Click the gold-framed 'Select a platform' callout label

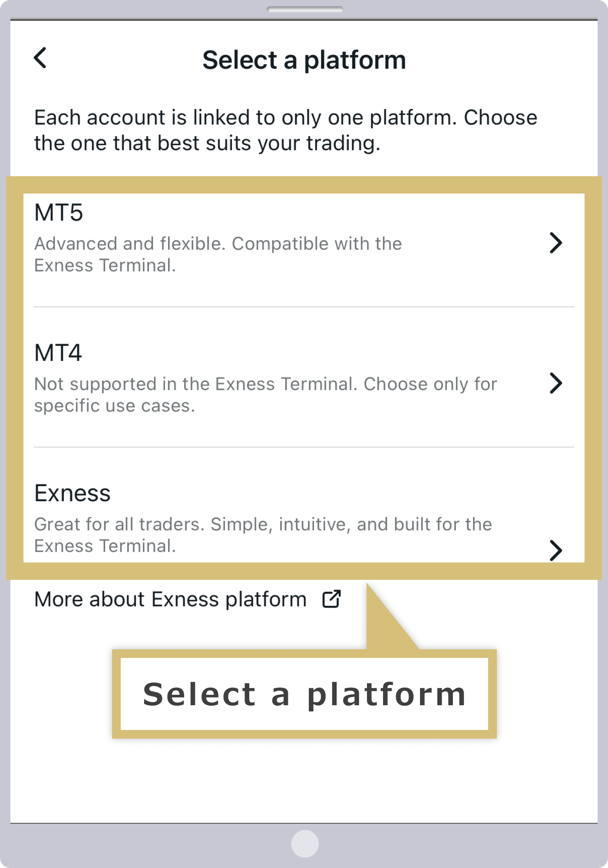tap(304, 694)
